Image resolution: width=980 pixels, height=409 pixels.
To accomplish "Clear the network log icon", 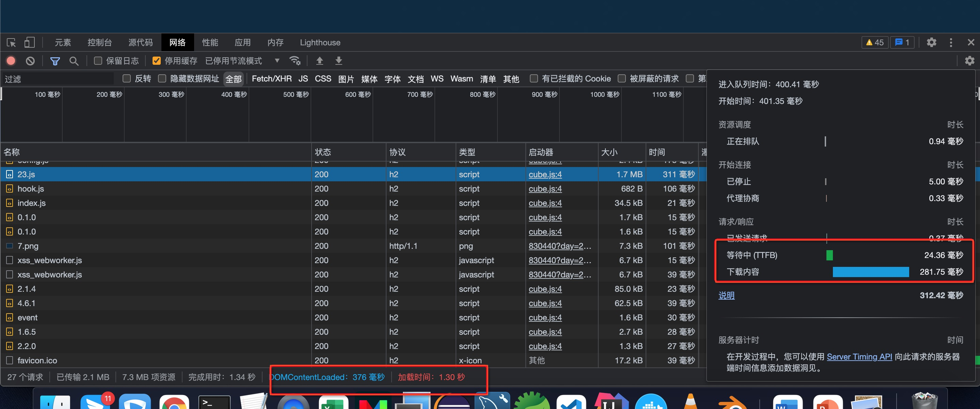I will pos(30,61).
